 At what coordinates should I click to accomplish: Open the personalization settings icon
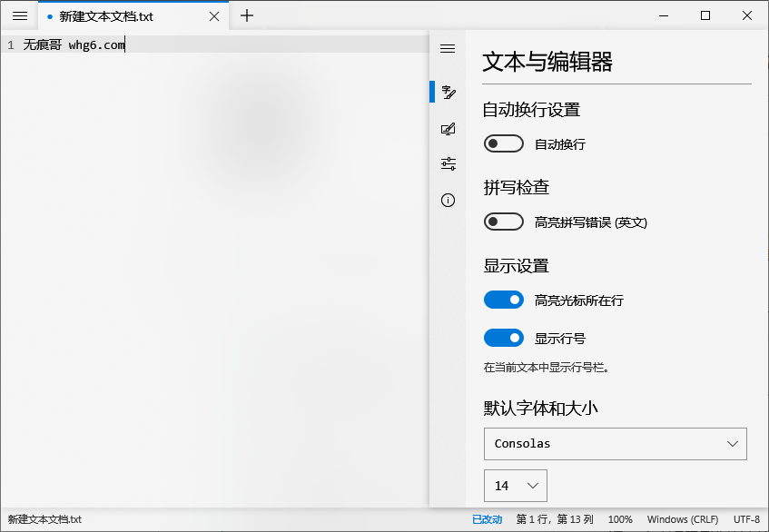point(448,128)
